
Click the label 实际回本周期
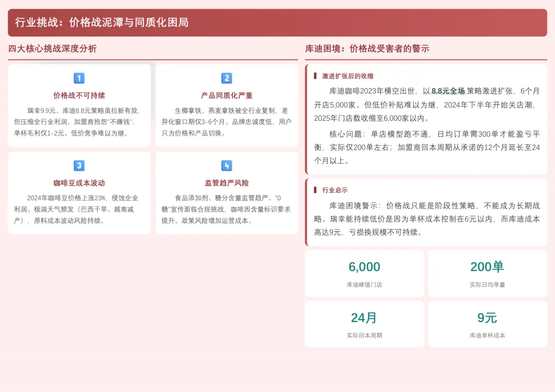tap(364, 335)
